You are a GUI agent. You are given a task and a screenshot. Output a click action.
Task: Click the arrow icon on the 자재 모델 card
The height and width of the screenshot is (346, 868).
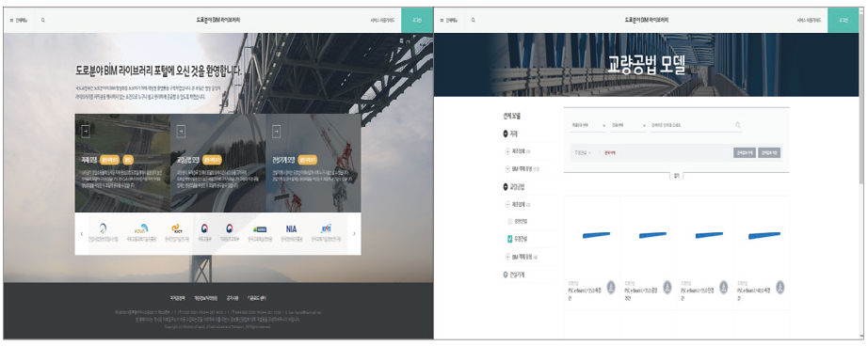(x=86, y=131)
